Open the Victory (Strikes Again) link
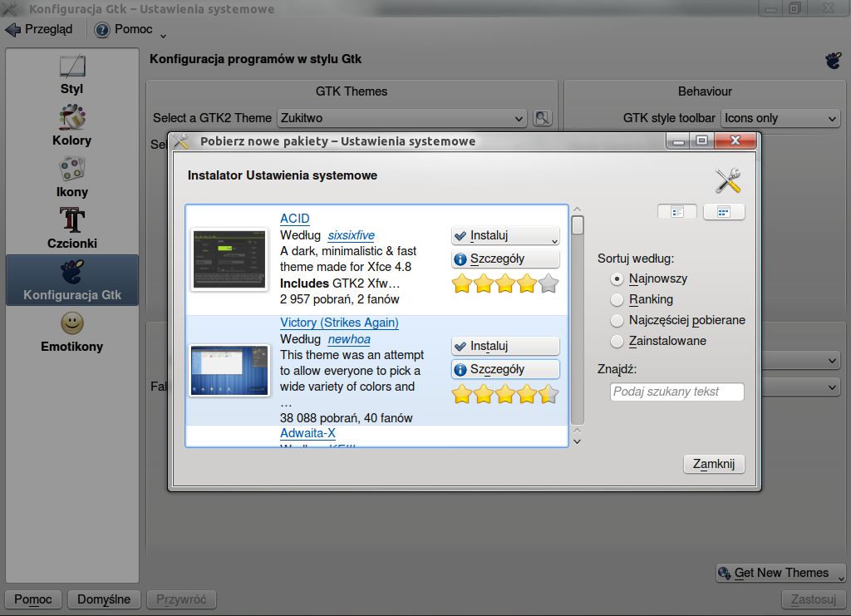Image resolution: width=851 pixels, height=616 pixels. (x=339, y=323)
